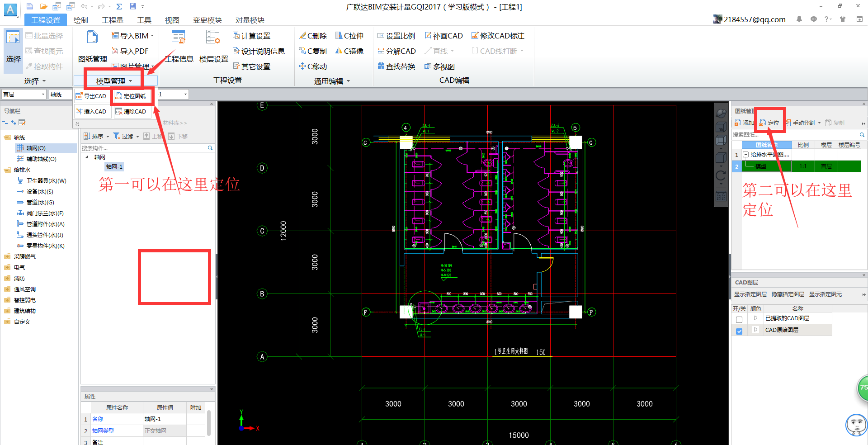
Task: Click C复制 copy tool
Action: click(x=313, y=51)
